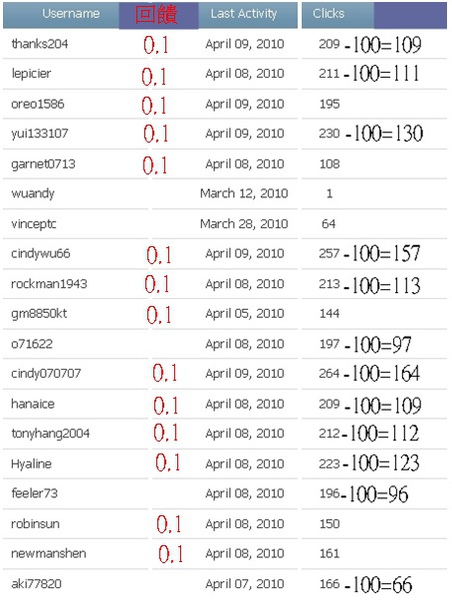
Task: Select the gm8850kt username
Action: coord(39,314)
